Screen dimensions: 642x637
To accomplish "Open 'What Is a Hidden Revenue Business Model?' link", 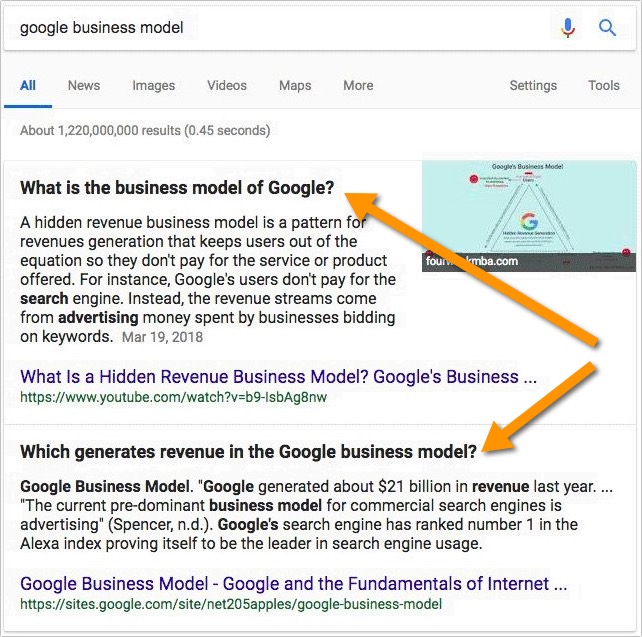I will pyautogui.click(x=279, y=377).
